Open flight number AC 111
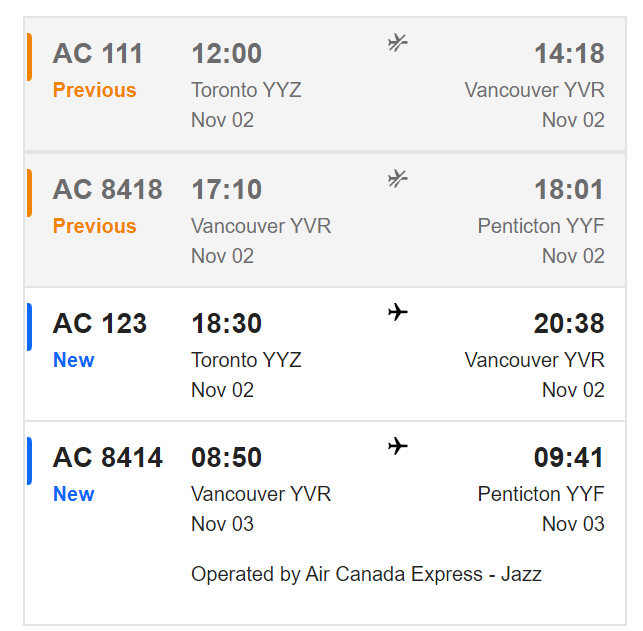 coord(98,54)
